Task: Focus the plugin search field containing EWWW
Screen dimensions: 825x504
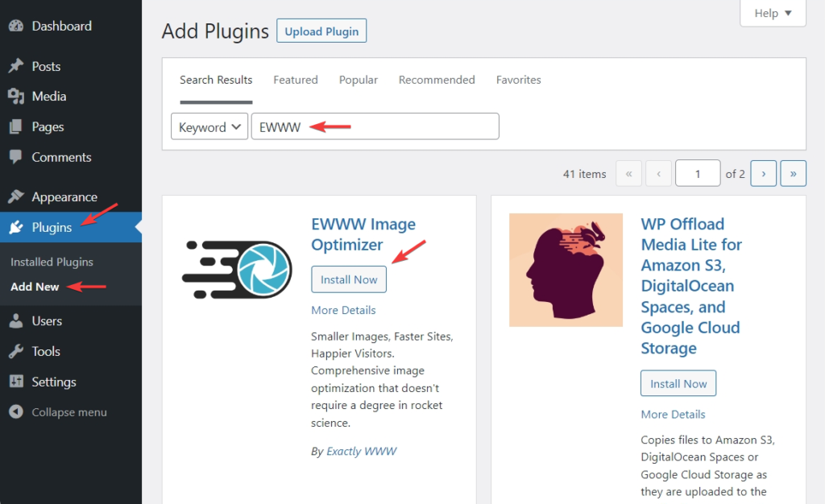Action: click(375, 126)
